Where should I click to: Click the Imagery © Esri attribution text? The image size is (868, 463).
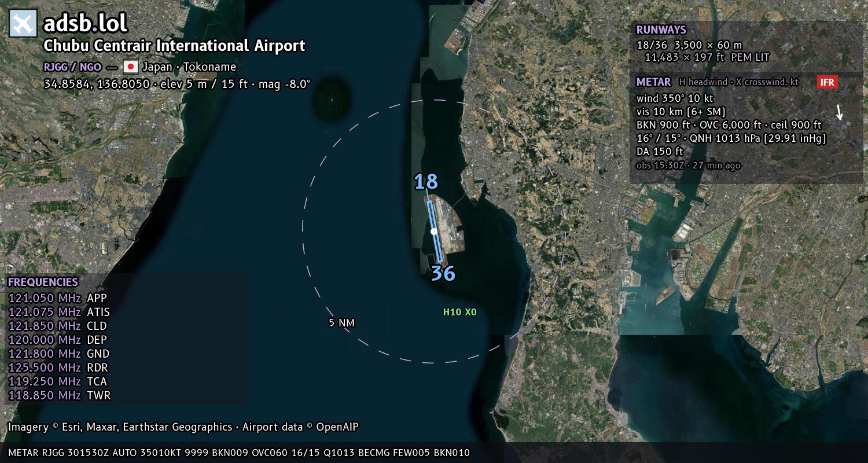(x=183, y=427)
